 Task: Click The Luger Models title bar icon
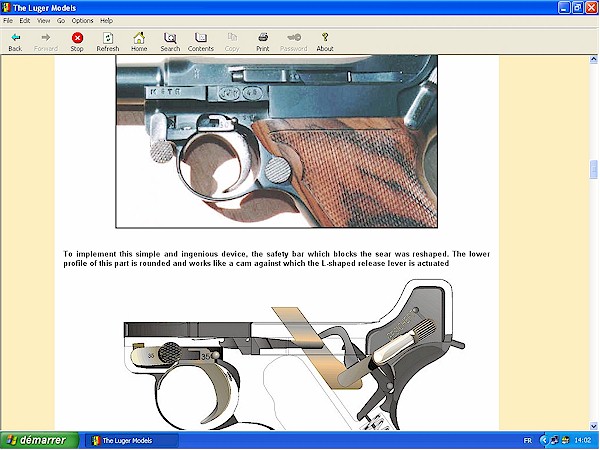click(x=6, y=8)
